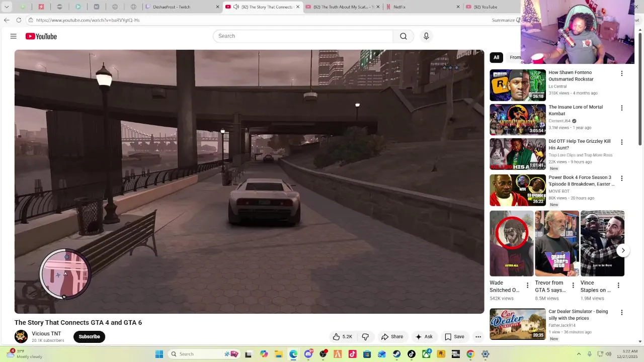The height and width of the screenshot is (362, 644).
Task: Open Vicious TNT channel avatar
Action: [x=21, y=336]
